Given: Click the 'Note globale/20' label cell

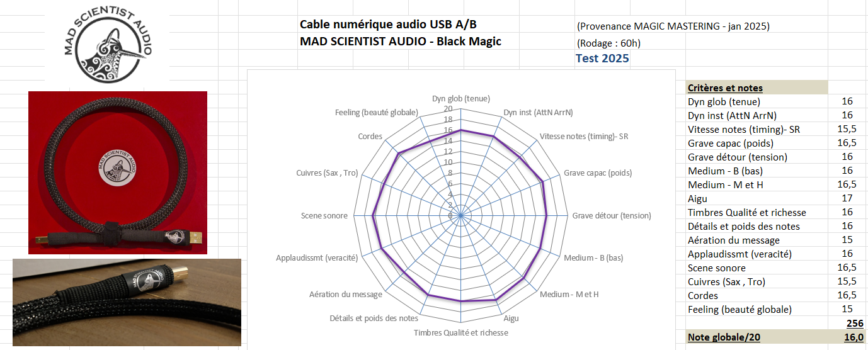Looking at the screenshot, I should 724,337.
